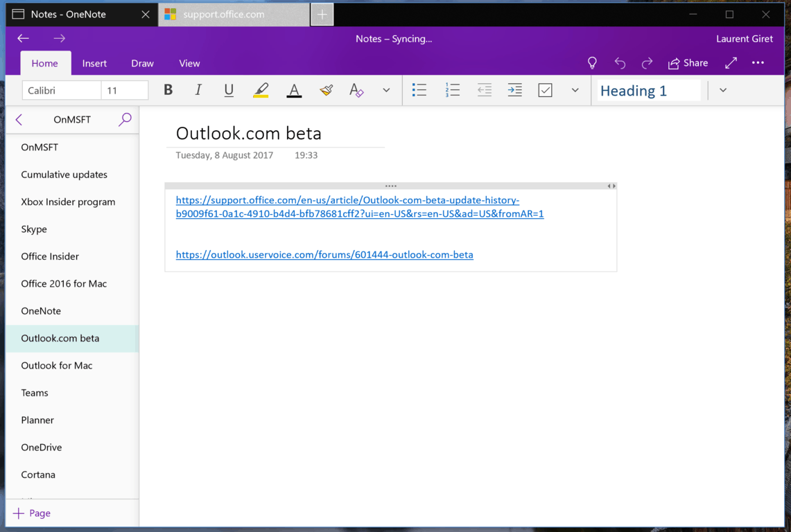Open the support.office.com update history link
791x532 pixels.
(360, 206)
